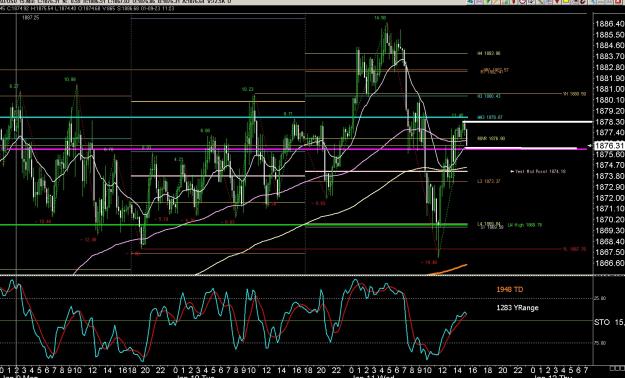
Task: Click the 14.50 swing high label
Action: (x=380, y=18)
